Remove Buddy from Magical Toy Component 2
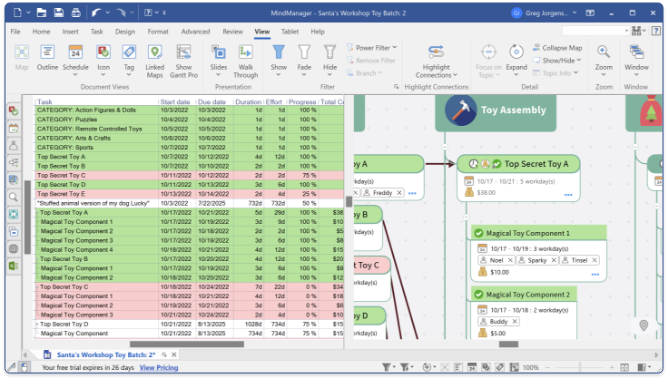 tap(515, 321)
